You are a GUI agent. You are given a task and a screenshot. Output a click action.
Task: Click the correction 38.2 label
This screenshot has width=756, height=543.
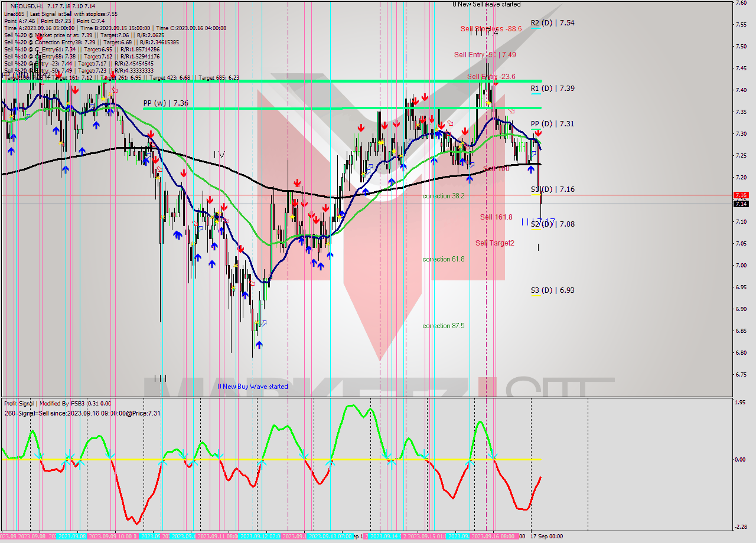[443, 195]
